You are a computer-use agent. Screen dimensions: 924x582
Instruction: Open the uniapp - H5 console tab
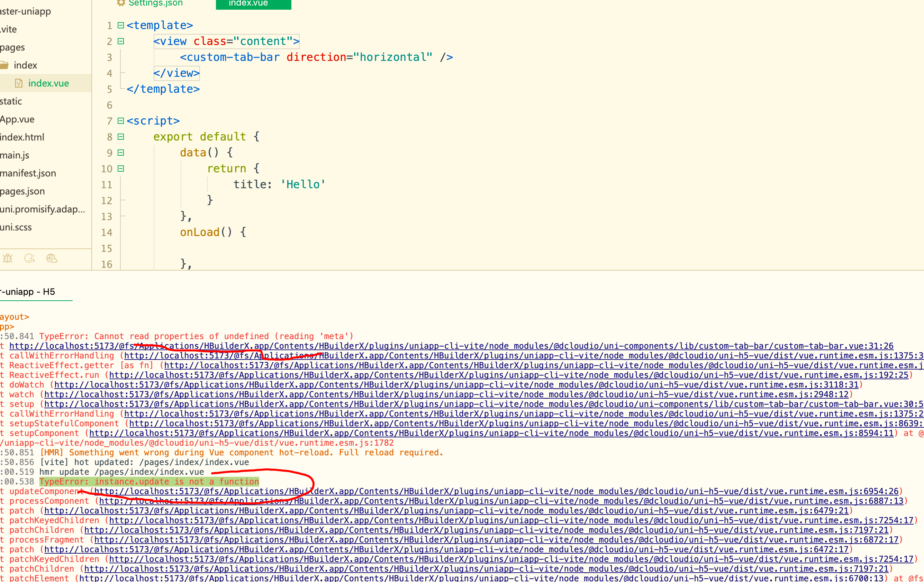[x=28, y=292]
